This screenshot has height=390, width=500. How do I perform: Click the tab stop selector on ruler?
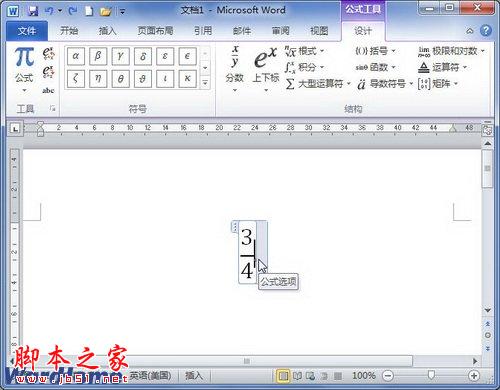click(x=15, y=128)
